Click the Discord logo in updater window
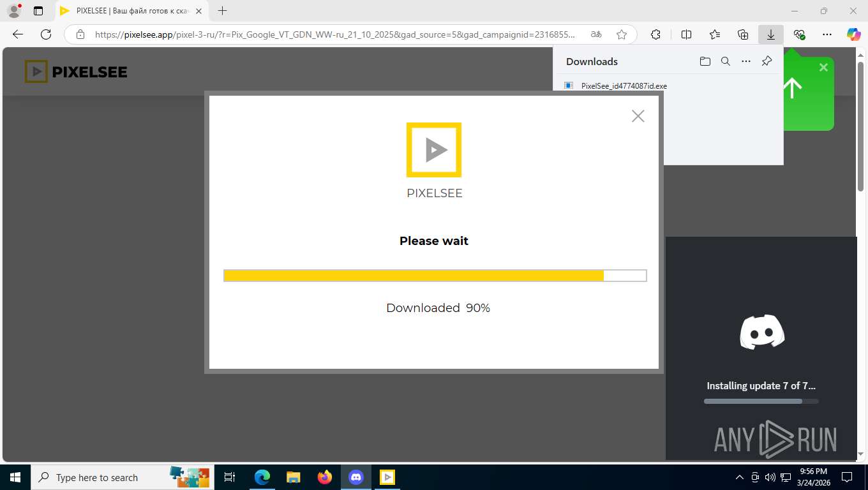 [762, 332]
